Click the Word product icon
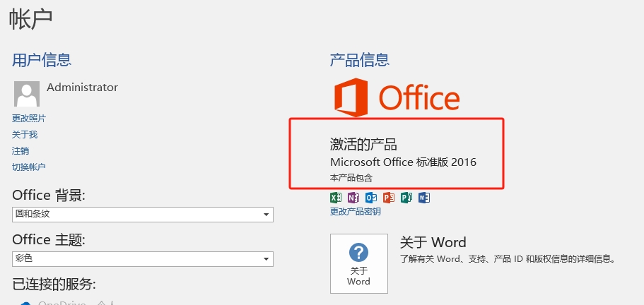The height and width of the screenshot is (305, 644). pyautogui.click(x=424, y=198)
